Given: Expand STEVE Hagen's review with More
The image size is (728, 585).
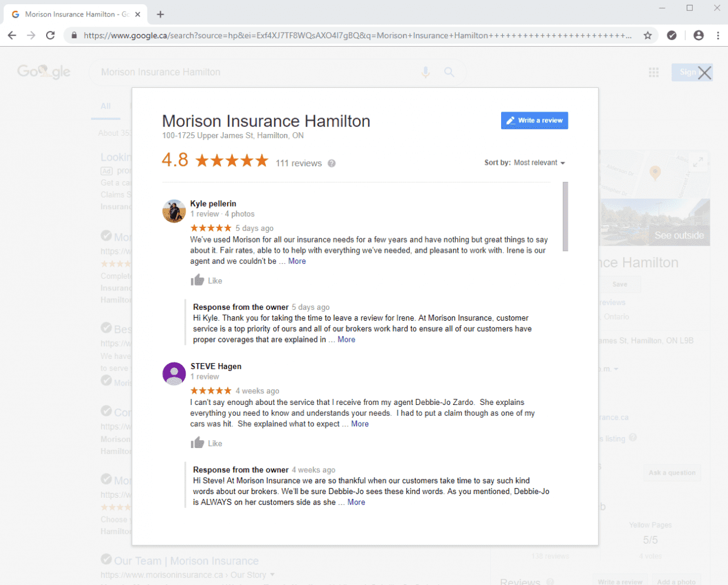Looking at the screenshot, I should (360, 424).
